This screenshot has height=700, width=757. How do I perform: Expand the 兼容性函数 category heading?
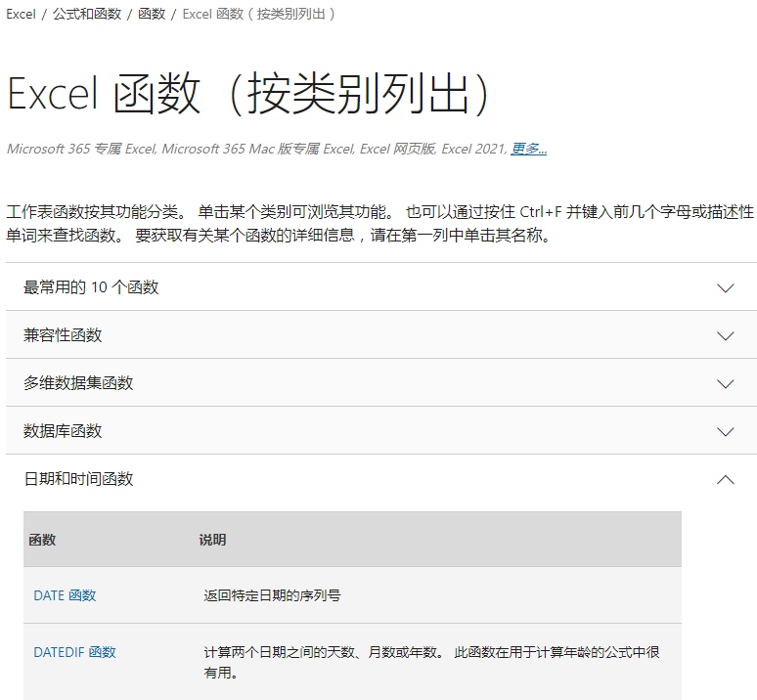coord(63,335)
